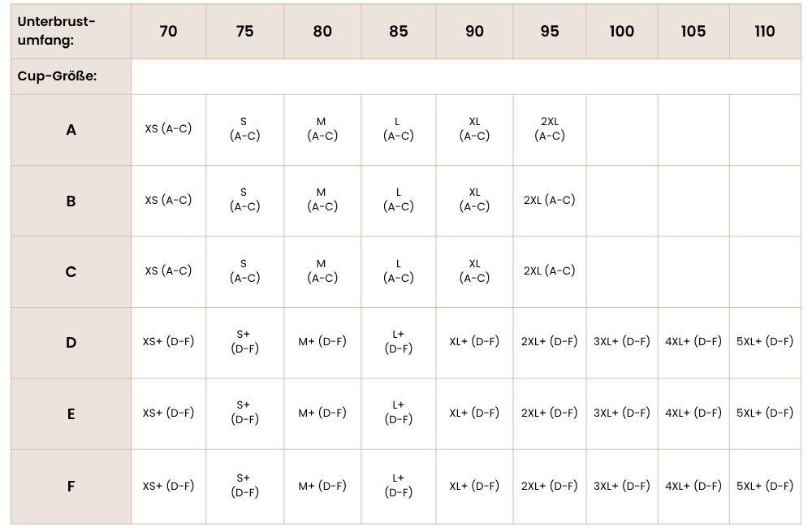The width and height of the screenshot is (812, 528).
Task: Click XS+ (D-F) in cup D row
Action: [x=169, y=342]
